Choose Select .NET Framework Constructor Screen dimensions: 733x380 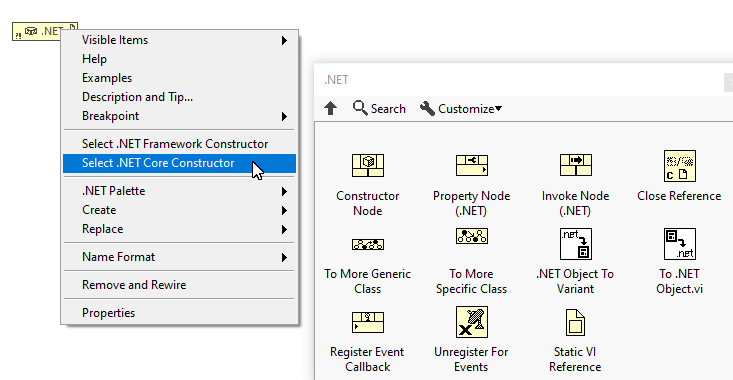pos(180,144)
